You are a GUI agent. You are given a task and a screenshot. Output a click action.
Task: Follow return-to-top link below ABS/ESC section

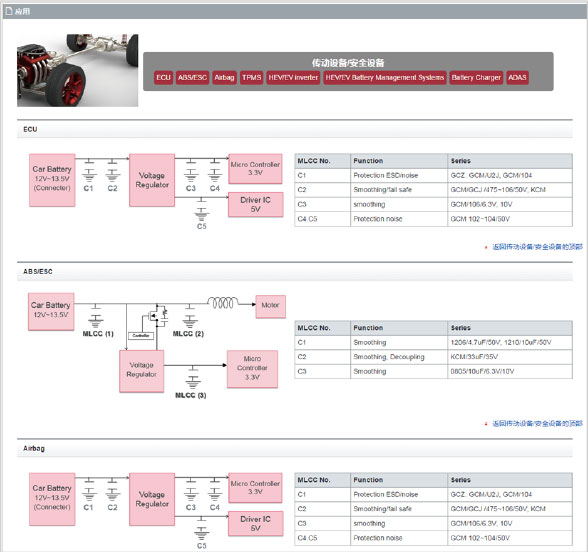click(537, 423)
